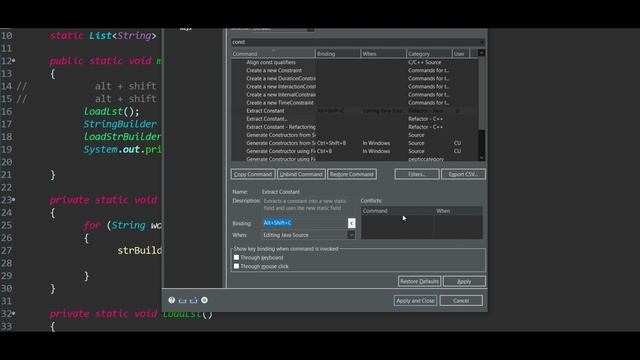Viewport: 640px width, 360px height.
Task: Sort by the Command column header
Action: pyautogui.click(x=273, y=53)
